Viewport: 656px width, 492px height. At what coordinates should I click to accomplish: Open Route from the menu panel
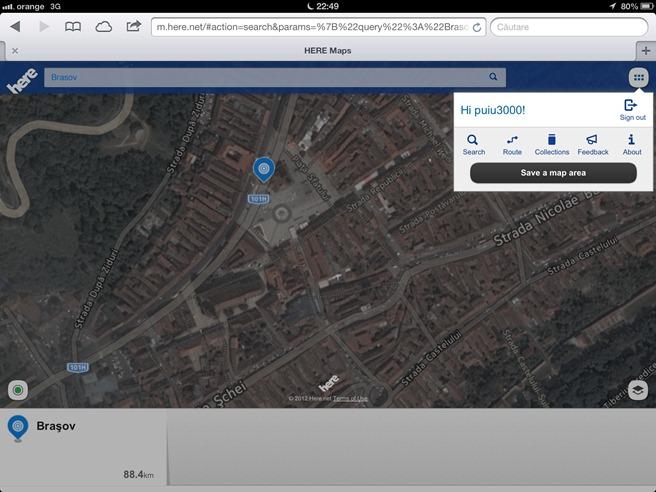(x=512, y=145)
